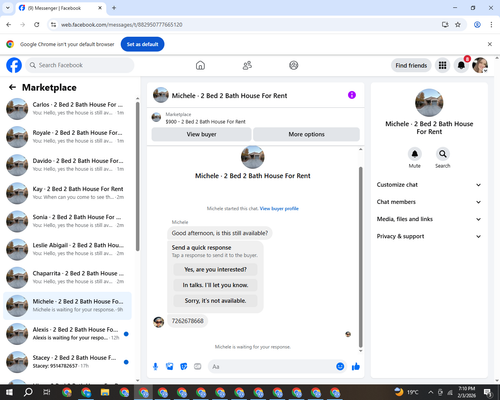The width and height of the screenshot is (500, 400).
Task: Choose a sticker from the sticker icon
Action: point(184,367)
